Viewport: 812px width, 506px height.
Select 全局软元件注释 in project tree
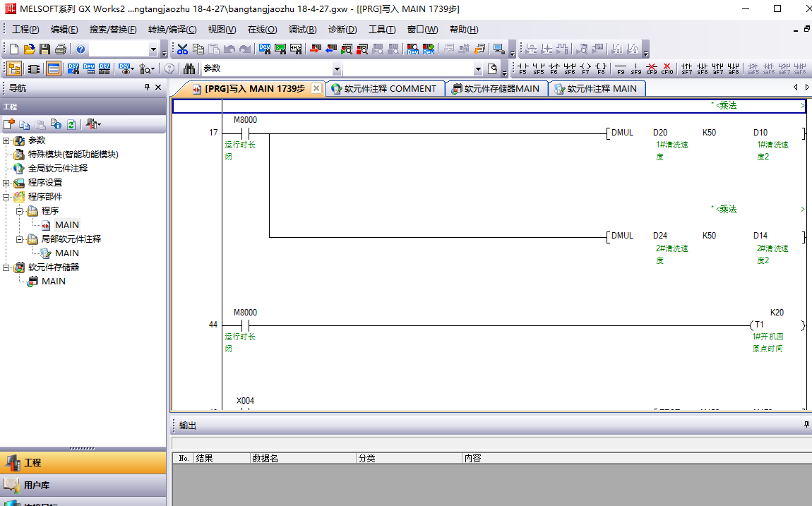click(x=58, y=169)
